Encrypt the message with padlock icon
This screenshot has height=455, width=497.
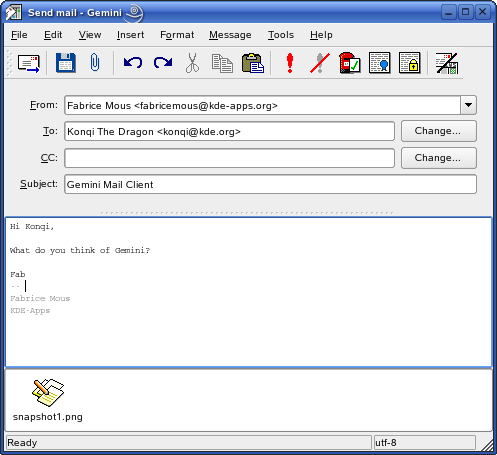409,63
